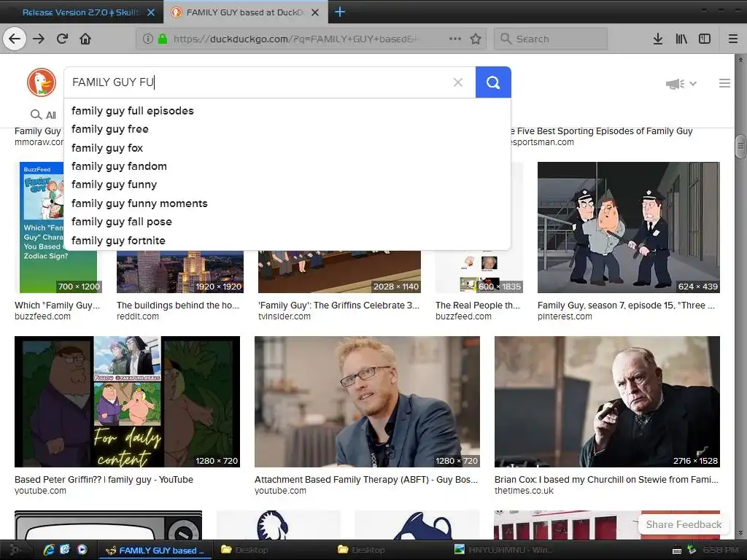This screenshot has width=747, height=560.
Task: Choose the suggestion reading exactly 'family guy funny'
Action: coord(287,184)
